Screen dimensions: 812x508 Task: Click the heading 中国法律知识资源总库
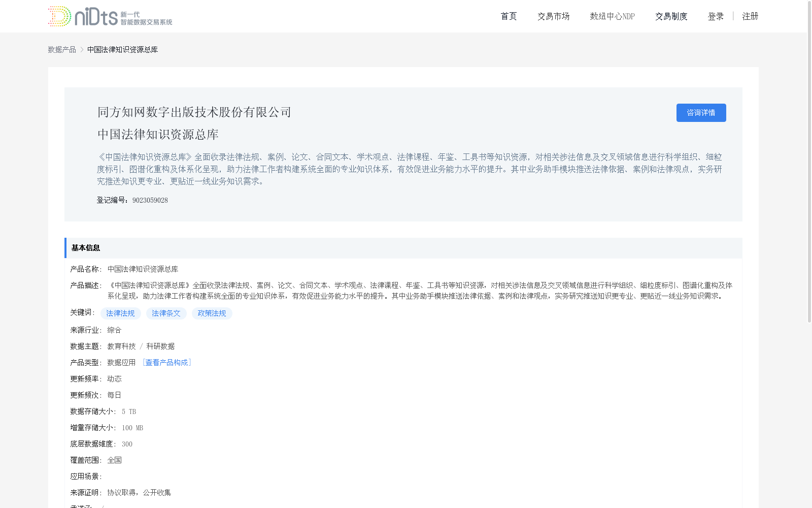(158, 135)
